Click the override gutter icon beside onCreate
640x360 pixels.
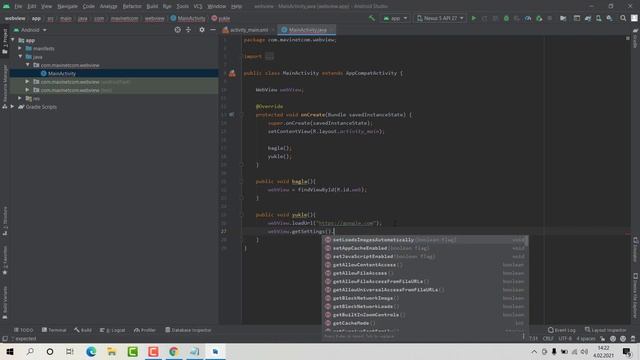pos(231,115)
